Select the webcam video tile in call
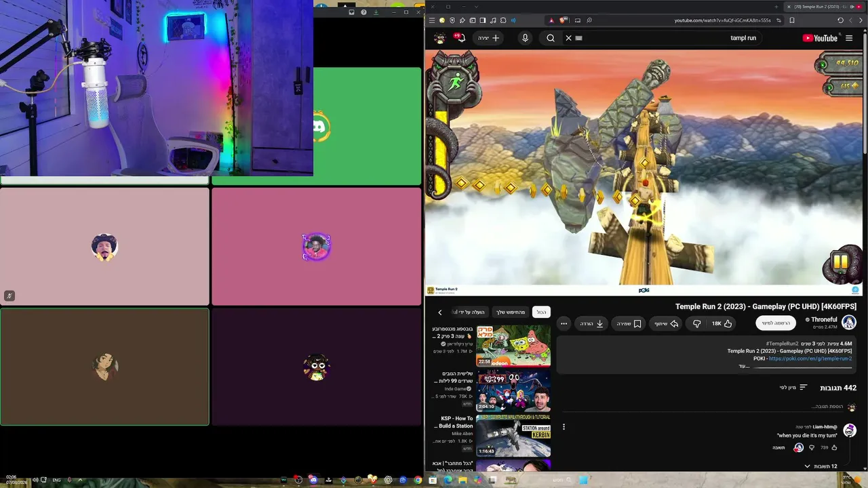Viewport: 868px width, 488px height. tap(157, 88)
